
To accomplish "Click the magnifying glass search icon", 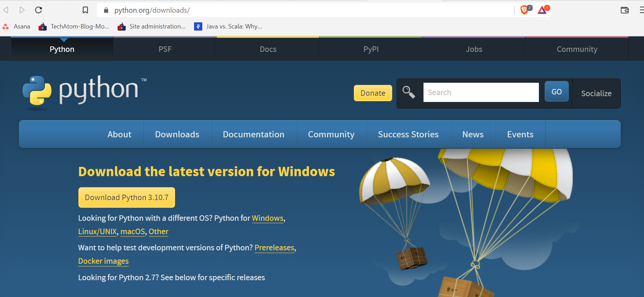I will point(409,92).
